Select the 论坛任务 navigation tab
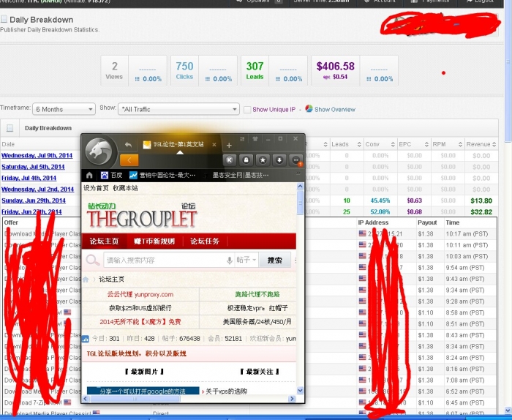512x420 pixels. (205, 241)
